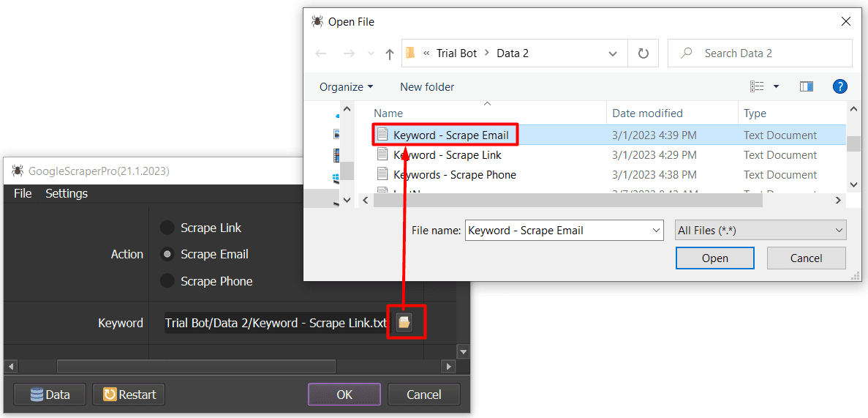Click the Keyword path text field

click(x=277, y=323)
